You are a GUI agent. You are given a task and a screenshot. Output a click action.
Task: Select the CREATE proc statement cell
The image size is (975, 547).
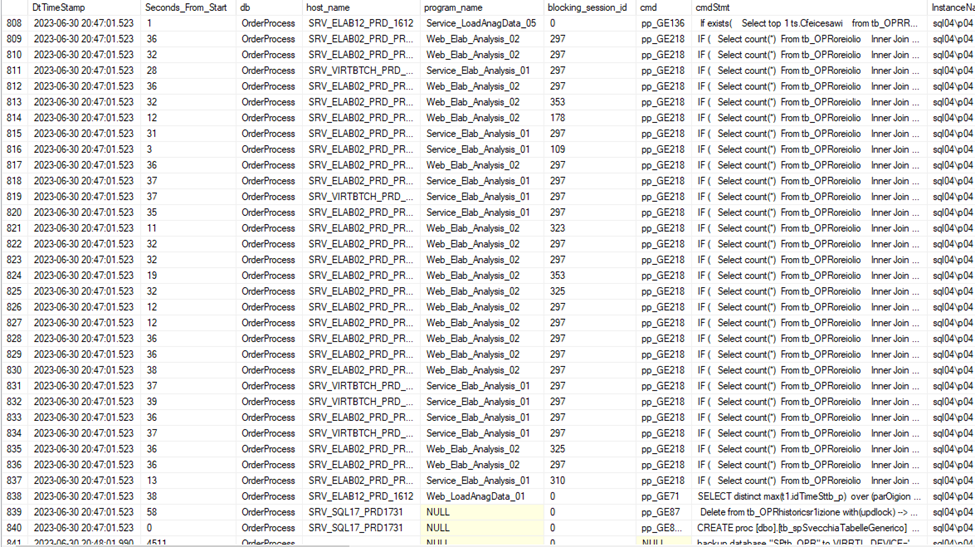tap(808, 528)
